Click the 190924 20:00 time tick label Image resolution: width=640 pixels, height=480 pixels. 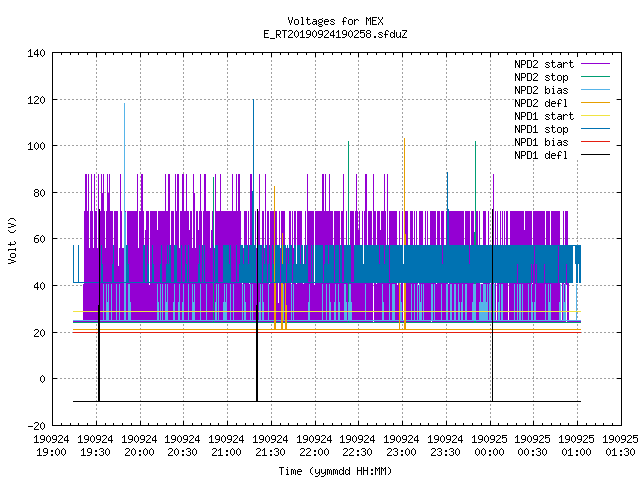tap(140, 446)
